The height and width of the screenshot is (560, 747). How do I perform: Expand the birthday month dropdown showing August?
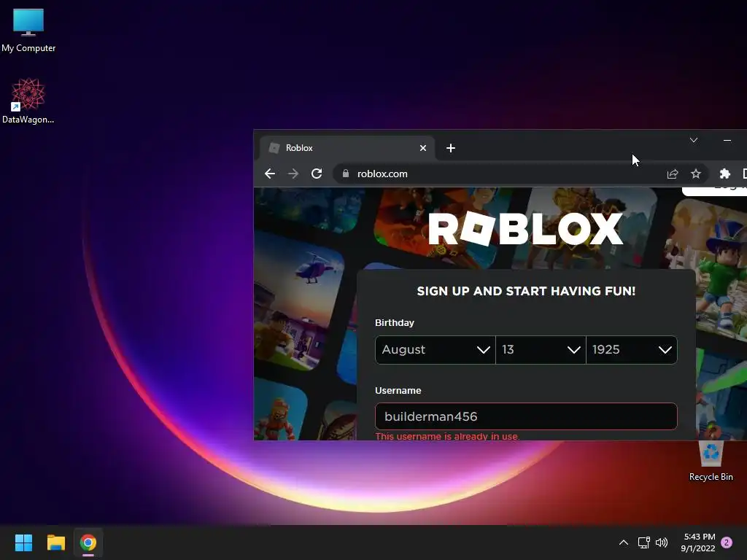click(x=436, y=350)
